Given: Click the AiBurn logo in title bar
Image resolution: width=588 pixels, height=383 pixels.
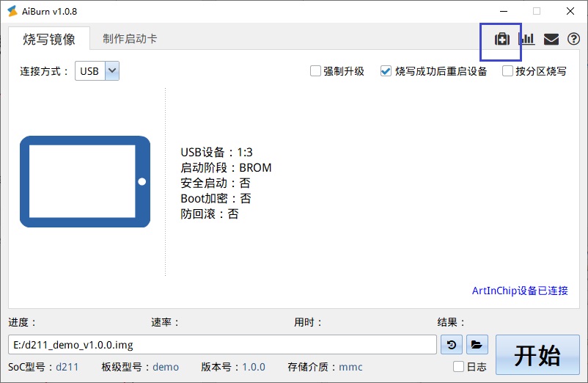Looking at the screenshot, I should pyautogui.click(x=12, y=11).
